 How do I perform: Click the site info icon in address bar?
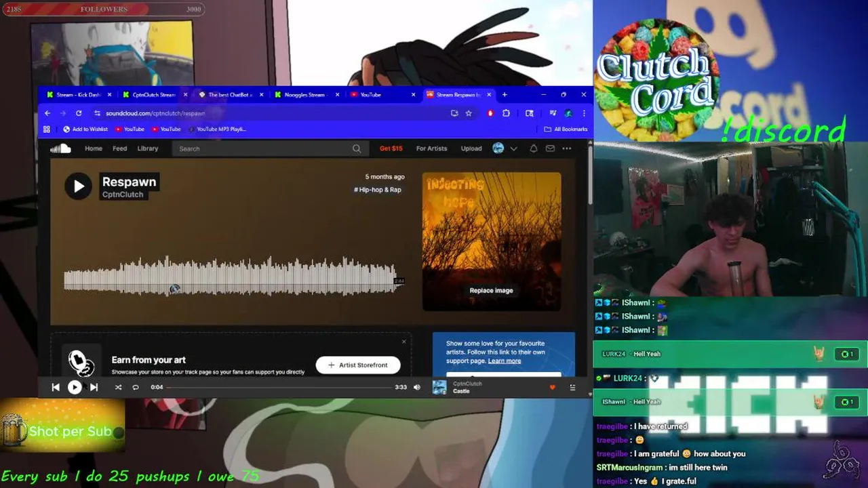pyautogui.click(x=97, y=113)
